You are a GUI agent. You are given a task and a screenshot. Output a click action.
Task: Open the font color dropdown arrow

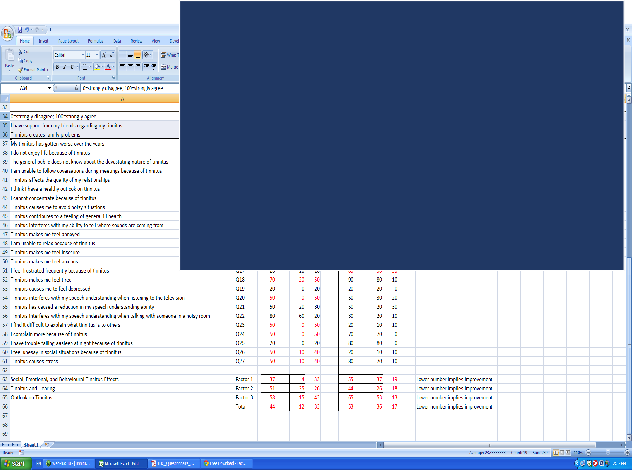click(x=113, y=67)
